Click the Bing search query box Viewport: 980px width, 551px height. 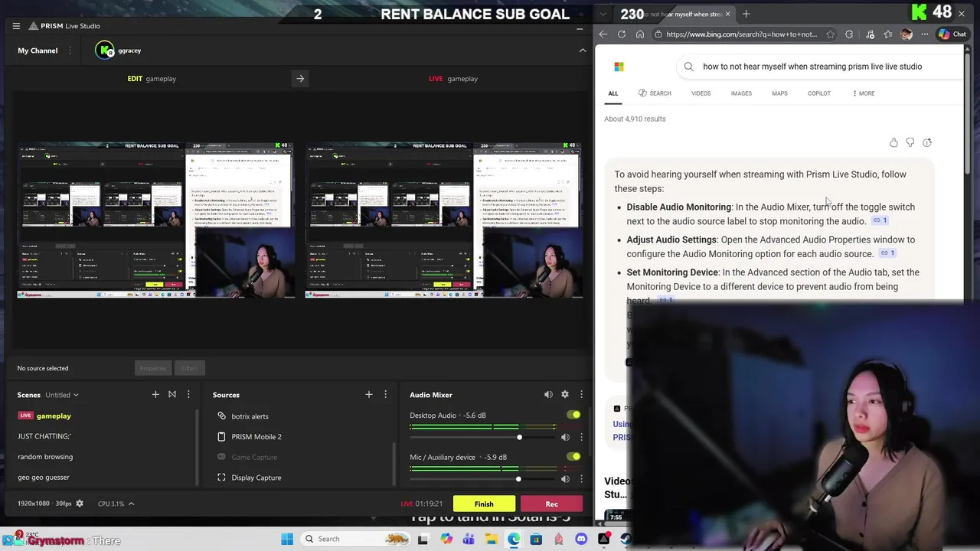pyautogui.click(x=819, y=67)
